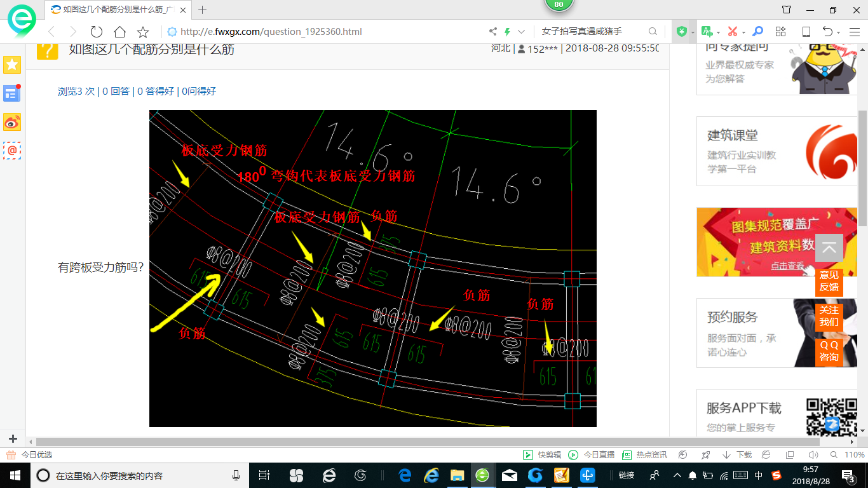The width and height of the screenshot is (868, 488).
Task: Open 下载 downloads in status bar
Action: click(737, 455)
